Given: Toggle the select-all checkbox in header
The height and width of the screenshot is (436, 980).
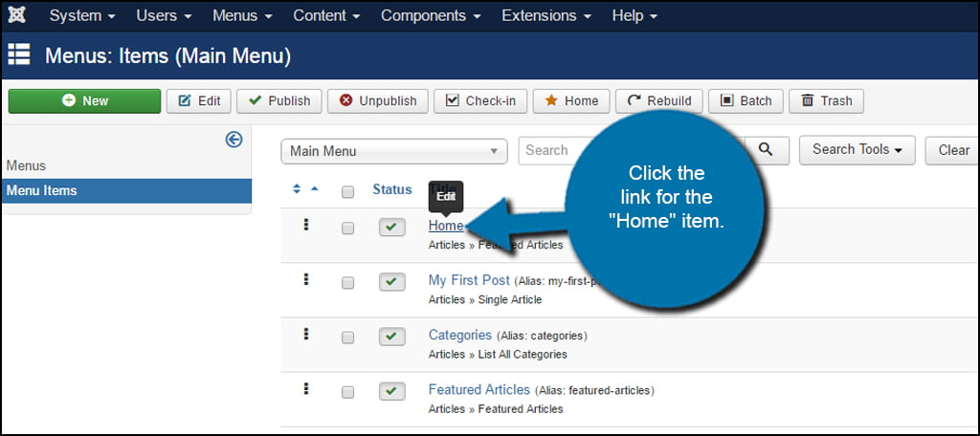Looking at the screenshot, I should (347, 192).
